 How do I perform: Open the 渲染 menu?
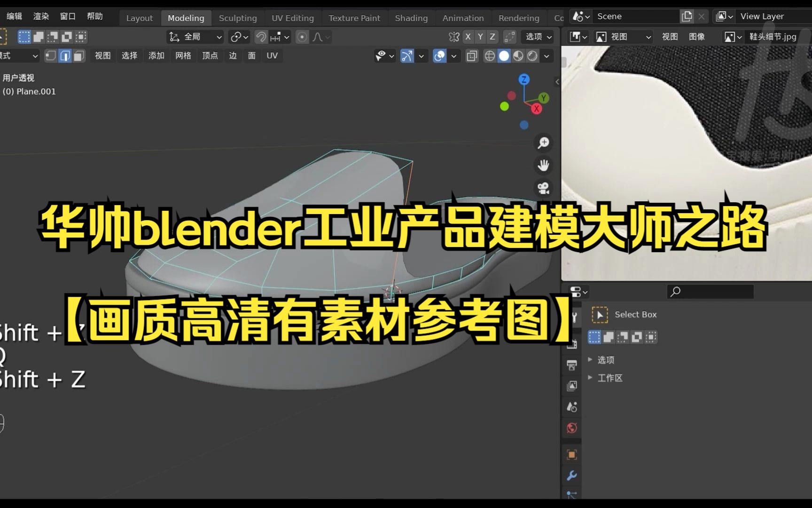[x=41, y=16]
